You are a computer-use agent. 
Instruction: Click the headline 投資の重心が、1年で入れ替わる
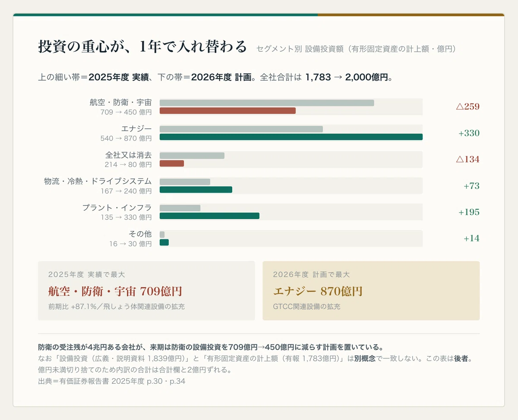click(142, 47)
